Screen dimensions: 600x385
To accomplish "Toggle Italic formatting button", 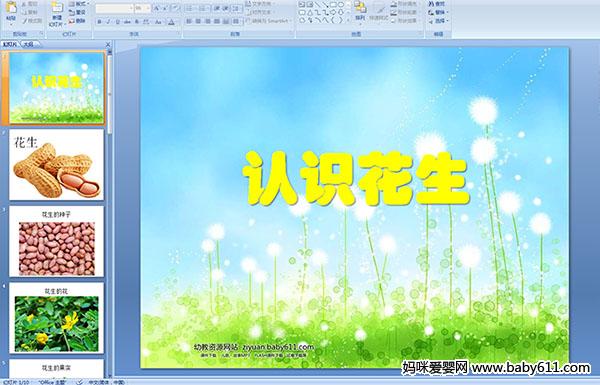I will (109, 22).
